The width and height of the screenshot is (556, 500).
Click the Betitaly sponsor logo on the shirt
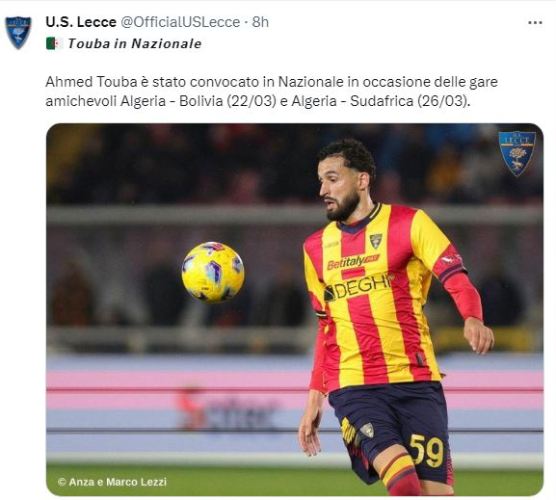[x=353, y=262]
